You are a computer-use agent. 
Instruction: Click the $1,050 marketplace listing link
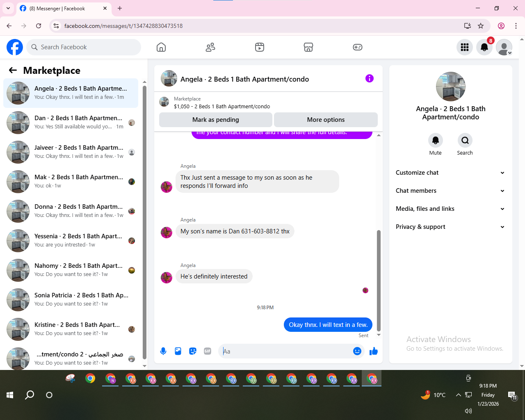click(x=222, y=106)
